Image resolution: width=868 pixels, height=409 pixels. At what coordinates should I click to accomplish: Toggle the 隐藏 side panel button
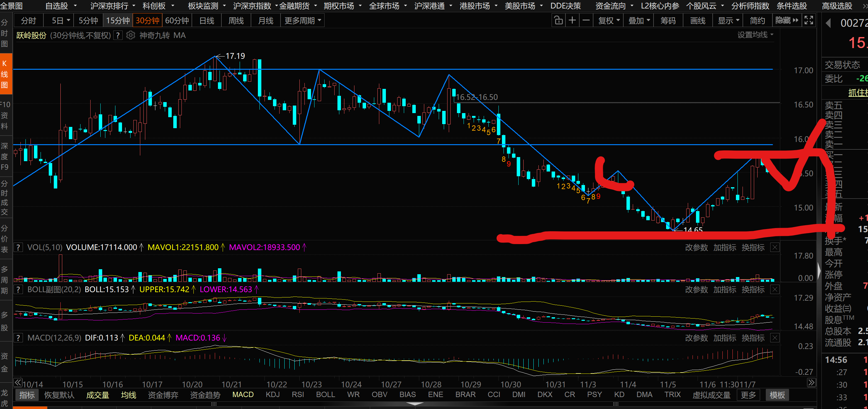click(x=787, y=20)
